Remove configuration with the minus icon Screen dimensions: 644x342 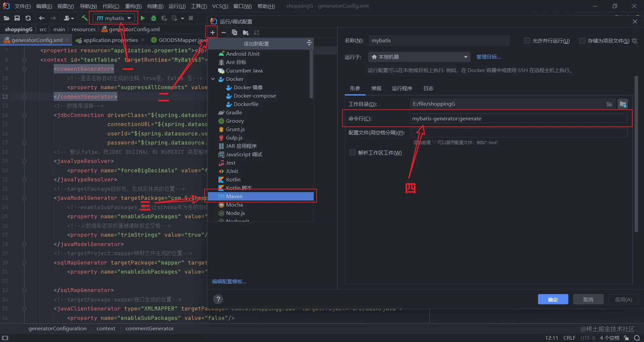click(x=224, y=33)
